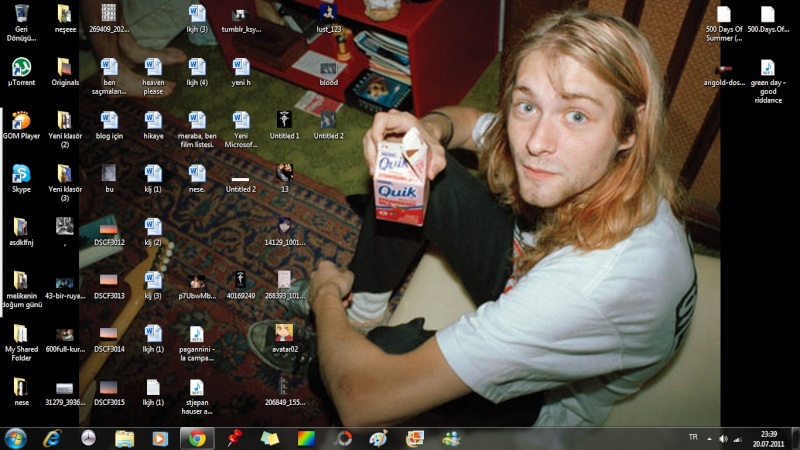Select the tumblr_ksy image file
The width and height of the screenshot is (800, 450).
point(241,19)
